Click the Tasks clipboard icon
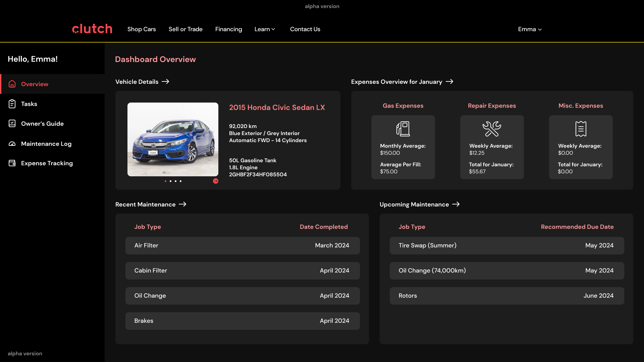 pos(12,104)
